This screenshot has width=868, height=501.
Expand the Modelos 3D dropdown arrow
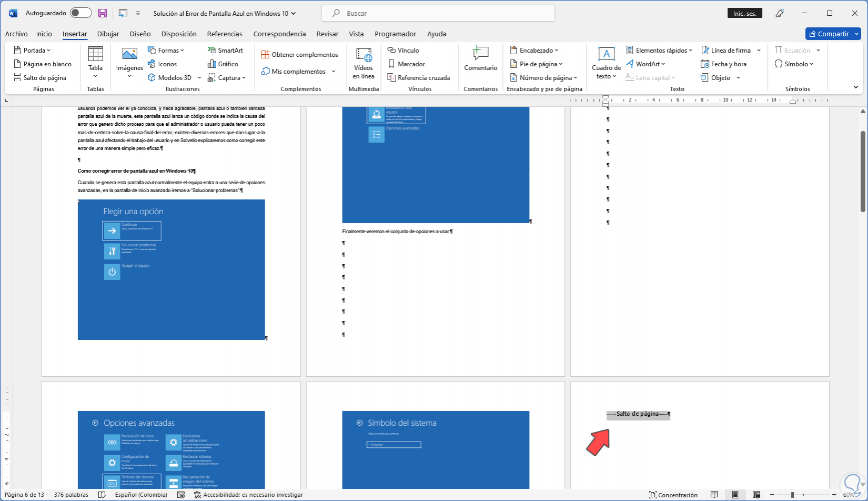coord(199,78)
